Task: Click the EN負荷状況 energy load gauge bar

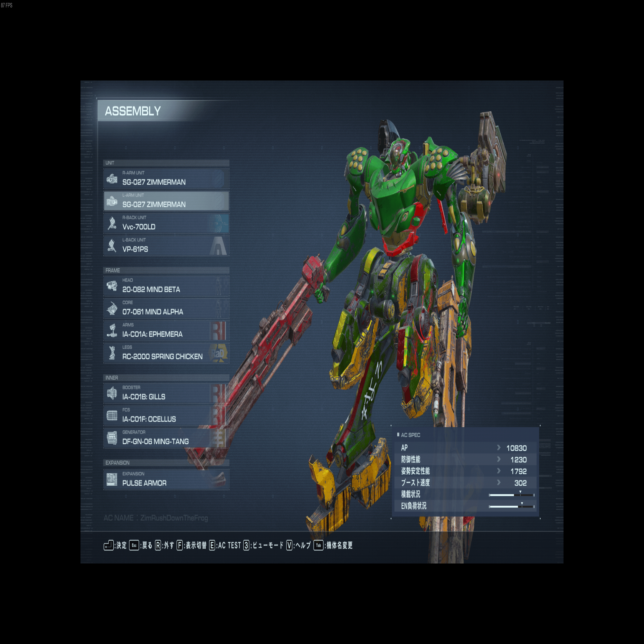Action: click(x=512, y=506)
